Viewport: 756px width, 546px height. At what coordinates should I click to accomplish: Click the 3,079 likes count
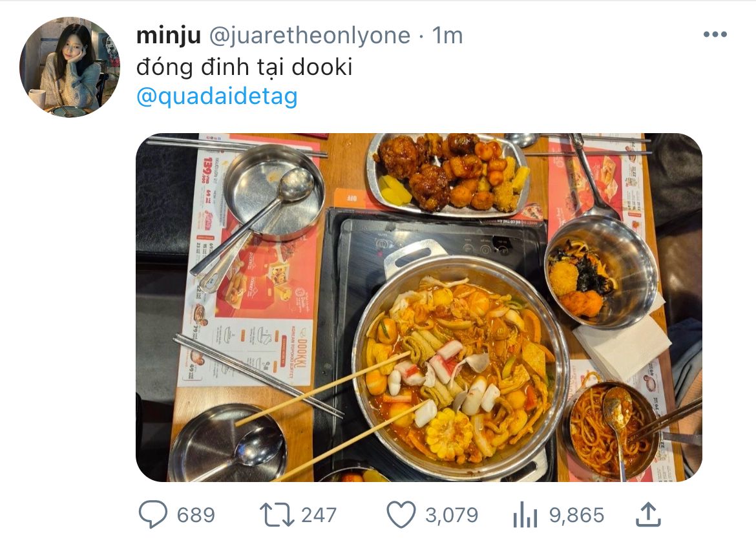(x=451, y=515)
